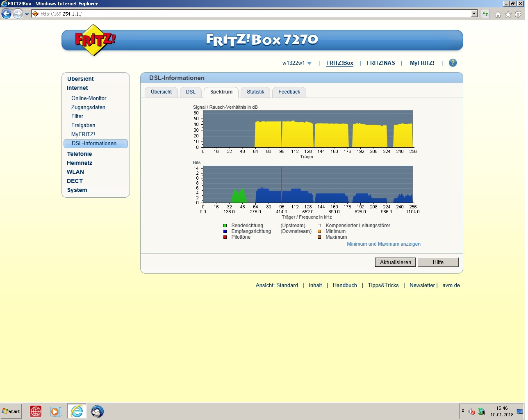
Task: Switch to the Statistik tab
Action: (255, 92)
